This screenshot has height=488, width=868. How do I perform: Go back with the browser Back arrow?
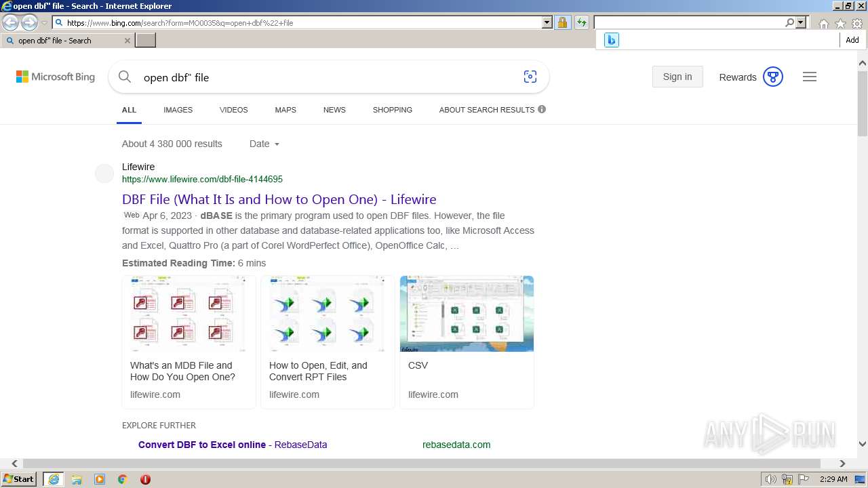(11, 22)
